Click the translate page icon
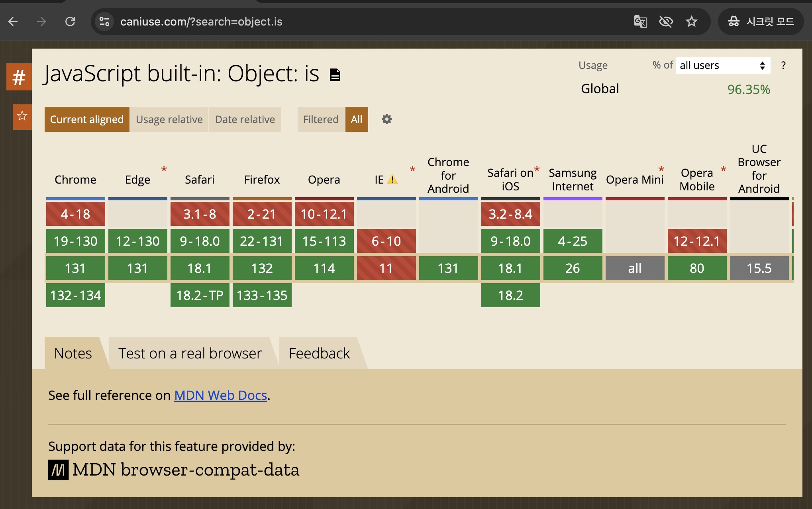812x509 pixels. pos(640,22)
